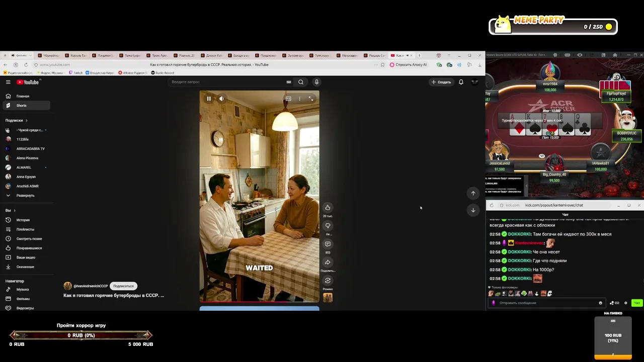This screenshot has height=362, width=644.
Task: Open YouTube account avatar menu
Action: tap(474, 82)
